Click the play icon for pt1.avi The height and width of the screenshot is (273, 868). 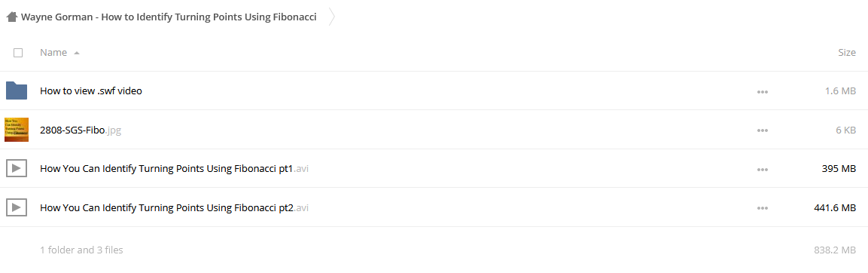[x=17, y=168]
